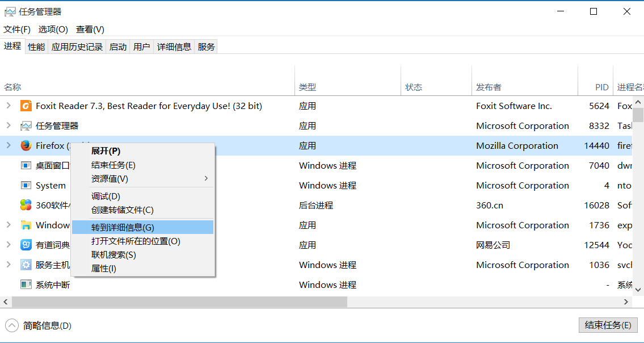Sort by the 发布者 column header
644x343 pixels.
pos(525,81)
